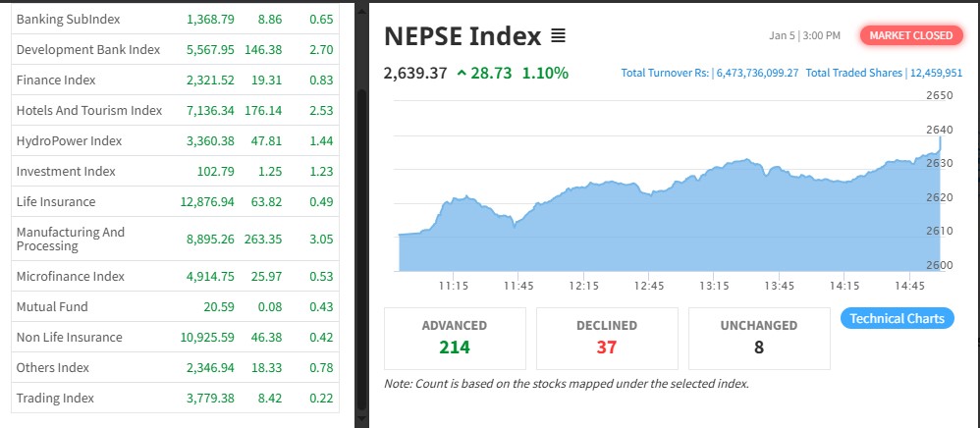Click the Market Closed status badge
The width and height of the screenshot is (980, 428).
(x=910, y=35)
